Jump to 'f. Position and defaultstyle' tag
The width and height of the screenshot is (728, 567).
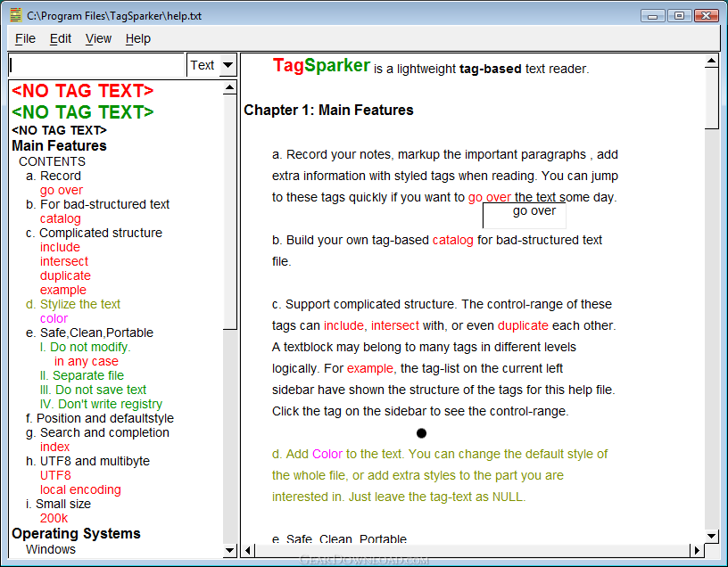pos(100,418)
